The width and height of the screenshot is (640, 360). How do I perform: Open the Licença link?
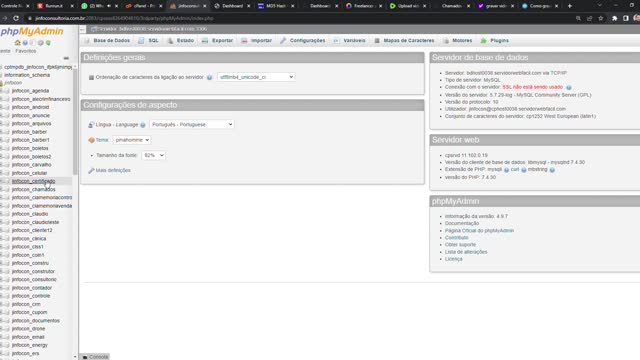click(x=453, y=259)
